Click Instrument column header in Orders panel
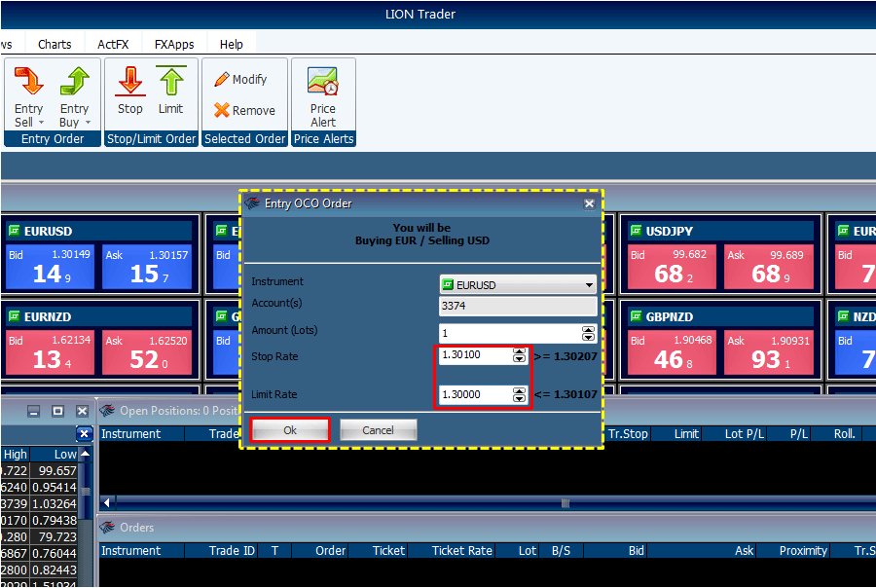Screen dimensions: 876x588 point(142,551)
